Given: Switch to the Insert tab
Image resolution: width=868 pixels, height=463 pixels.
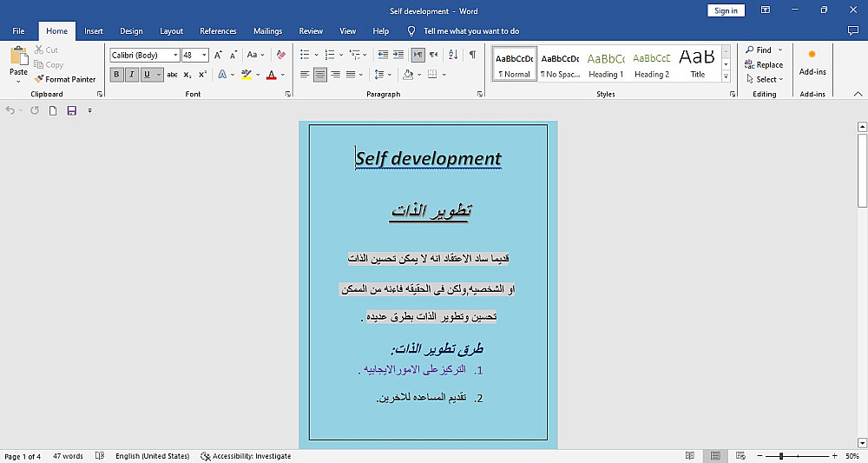Looking at the screenshot, I should tap(94, 31).
